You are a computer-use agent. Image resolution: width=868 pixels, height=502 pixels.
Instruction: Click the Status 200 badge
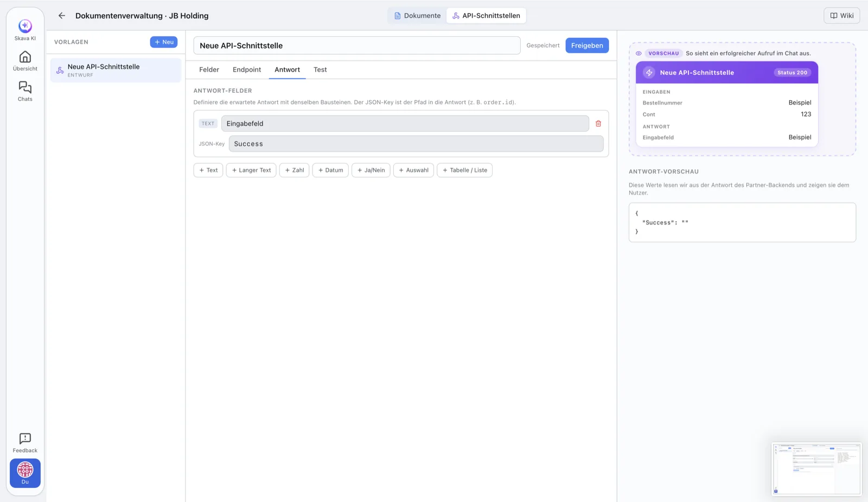tap(792, 73)
